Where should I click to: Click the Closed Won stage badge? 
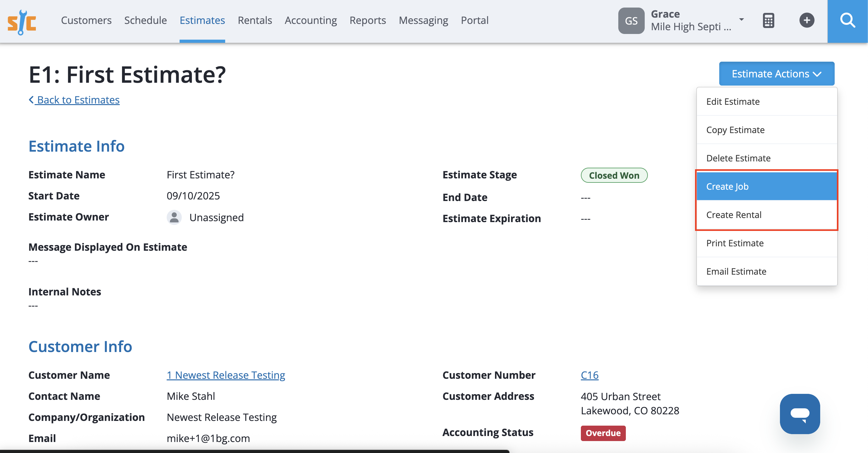(614, 175)
